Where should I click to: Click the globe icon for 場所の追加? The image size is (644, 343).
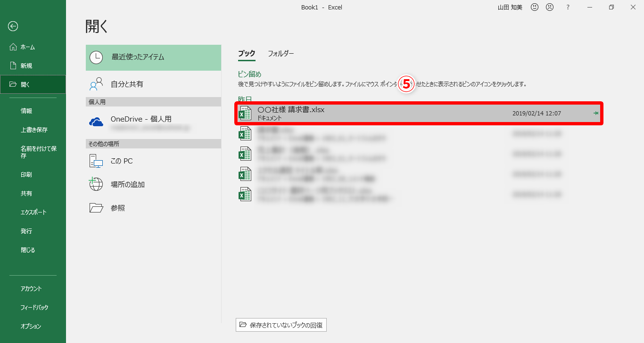96,184
